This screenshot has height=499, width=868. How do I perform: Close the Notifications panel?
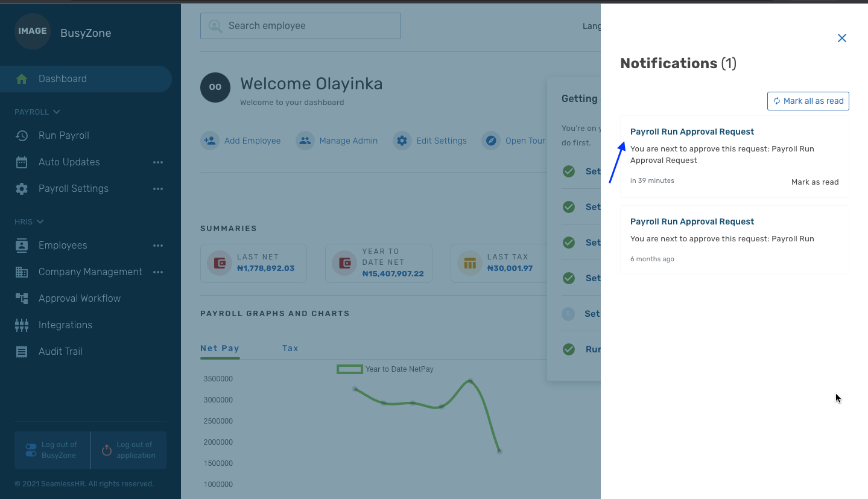(842, 38)
